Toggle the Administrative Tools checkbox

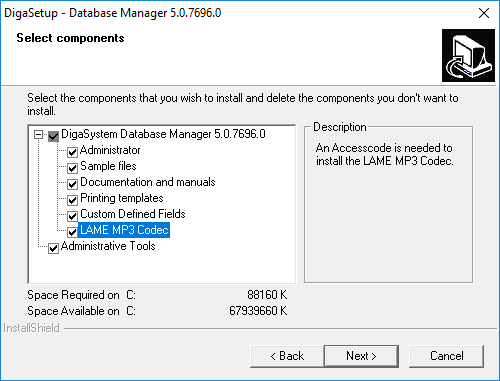[x=54, y=248]
